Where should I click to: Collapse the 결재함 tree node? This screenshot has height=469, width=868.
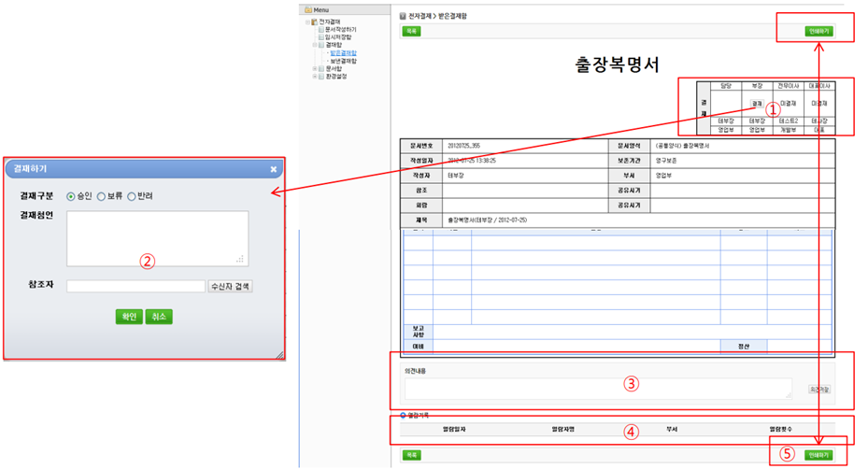[x=315, y=45]
